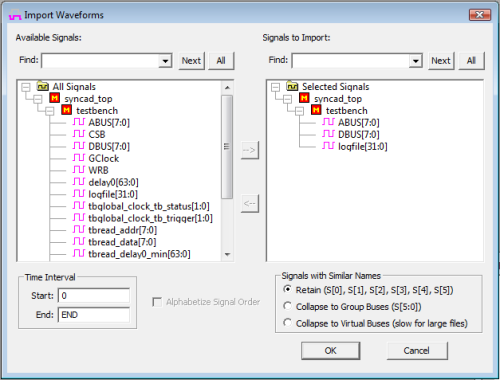
Task: Click Next button under Available Signals
Action: 191,61
